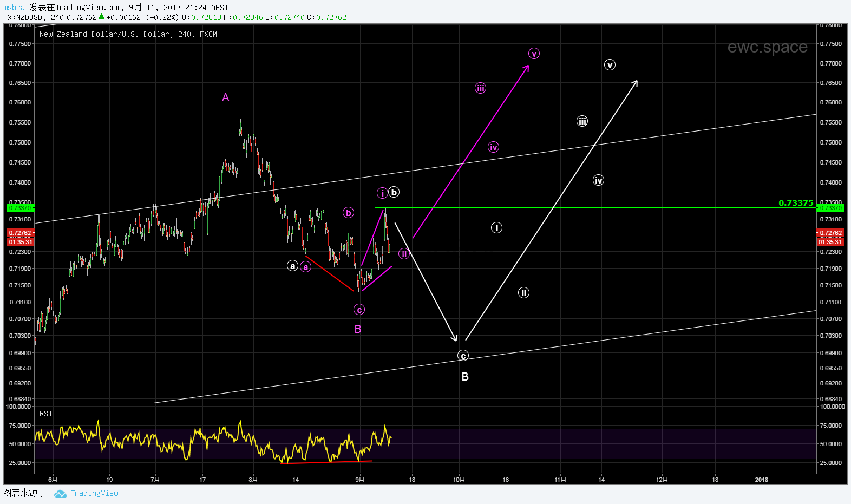The height and width of the screenshot is (504, 851).
Task: Click the white circled iii wave label
Action: pyautogui.click(x=582, y=121)
